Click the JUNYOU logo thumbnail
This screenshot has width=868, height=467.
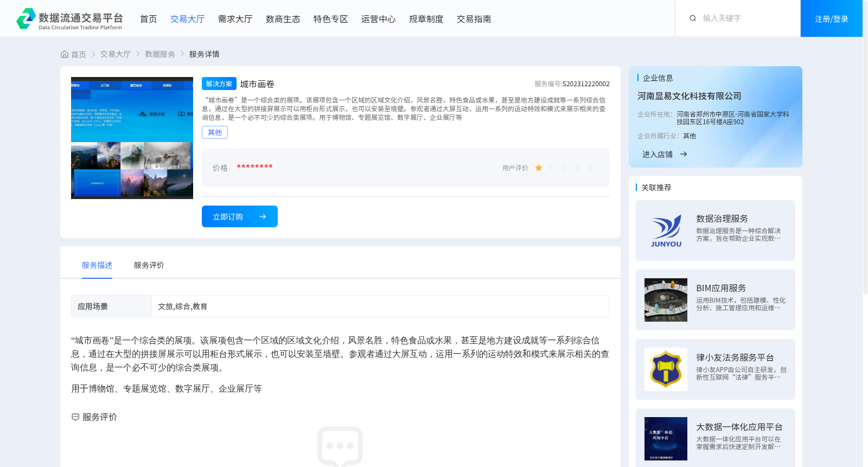666,231
